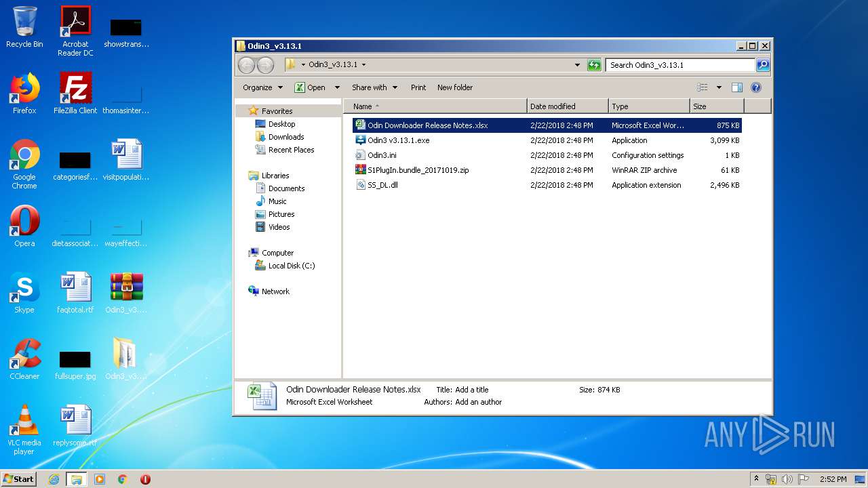Select the Odin3 v3.13.1.exe file
The image size is (868, 488).
coord(398,140)
